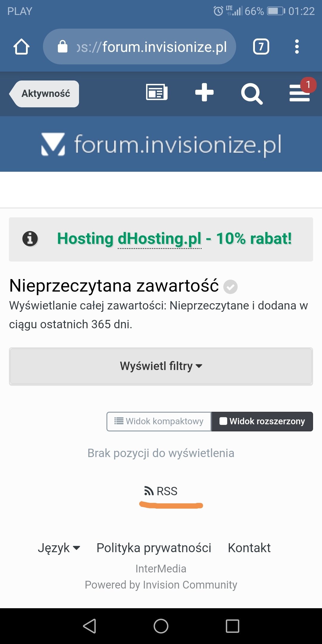Open the Polityka prywatności link

coord(154,548)
